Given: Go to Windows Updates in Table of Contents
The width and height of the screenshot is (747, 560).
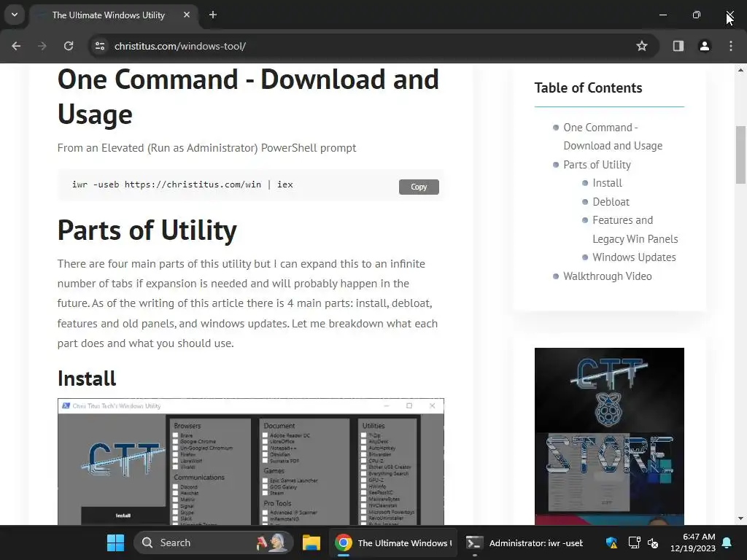Looking at the screenshot, I should click(x=634, y=257).
